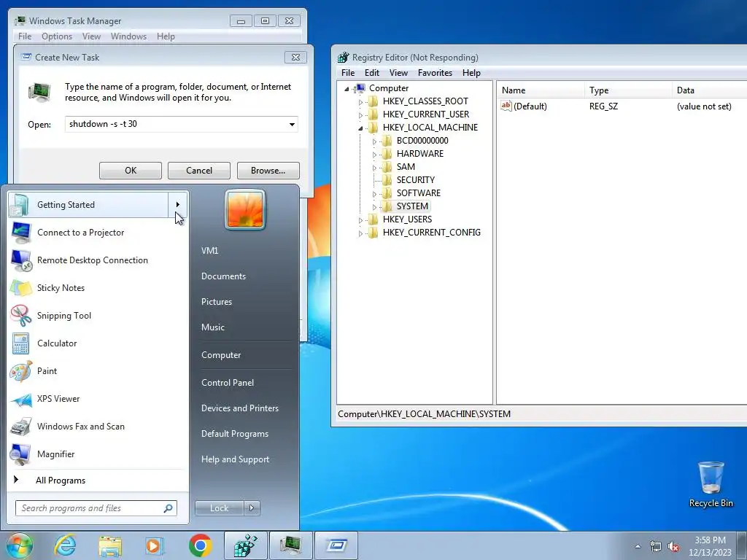Select the (Default) registry value
This screenshot has height=560, width=747.
pos(524,106)
